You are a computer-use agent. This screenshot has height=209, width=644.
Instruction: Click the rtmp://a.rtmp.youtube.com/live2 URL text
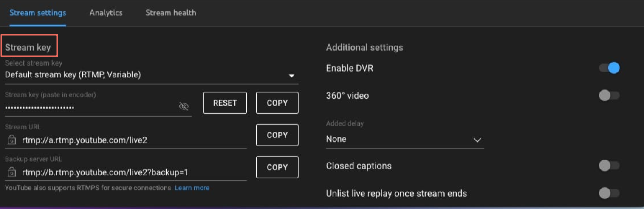point(85,140)
